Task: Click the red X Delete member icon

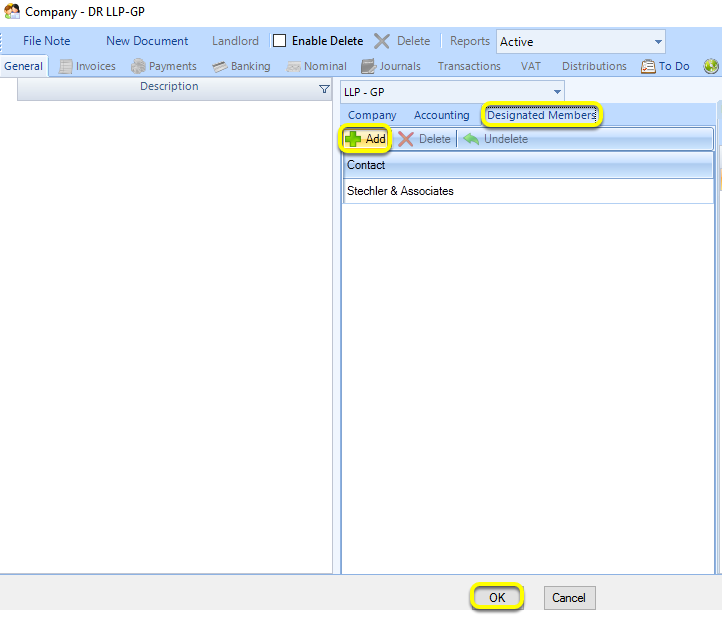Action: pyautogui.click(x=406, y=139)
